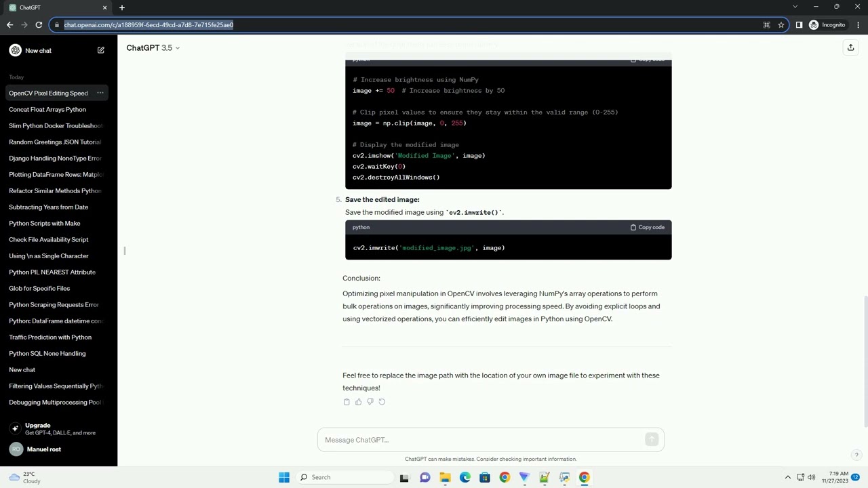Click the third-party cookies blocked icon
868x488 pixels.
[766, 25]
